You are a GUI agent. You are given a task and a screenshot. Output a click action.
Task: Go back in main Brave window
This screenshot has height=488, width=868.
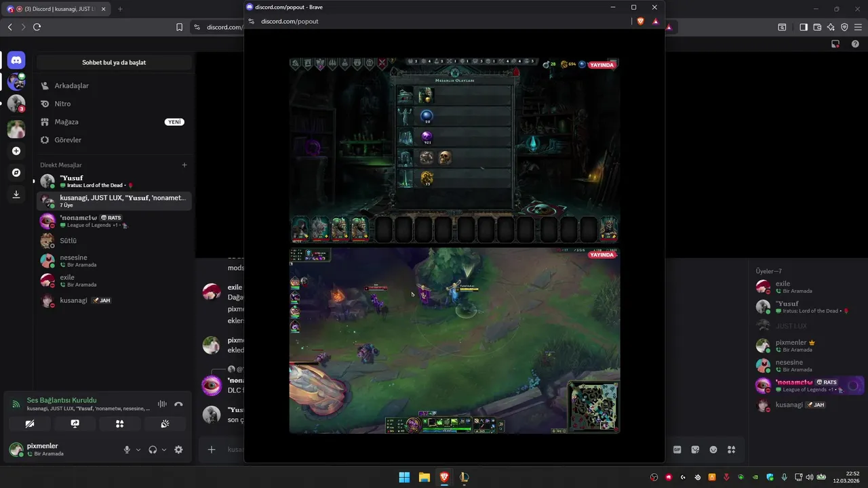click(x=9, y=27)
